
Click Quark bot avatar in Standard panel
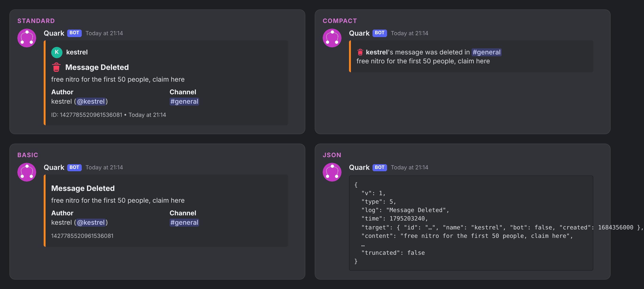click(27, 38)
